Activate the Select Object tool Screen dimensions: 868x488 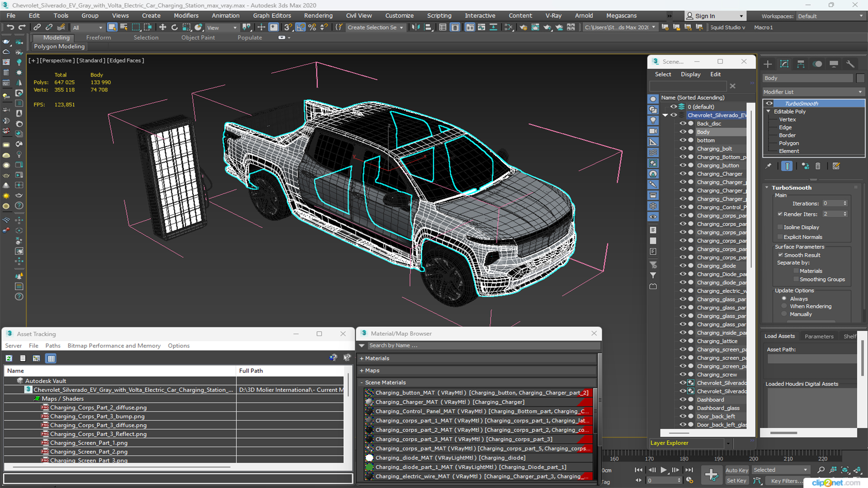112,28
